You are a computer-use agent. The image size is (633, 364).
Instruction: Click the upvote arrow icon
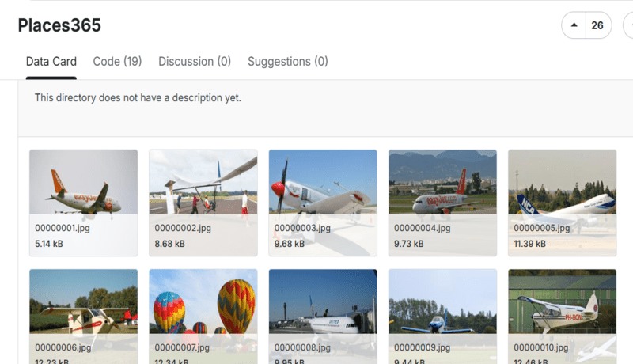tap(574, 25)
